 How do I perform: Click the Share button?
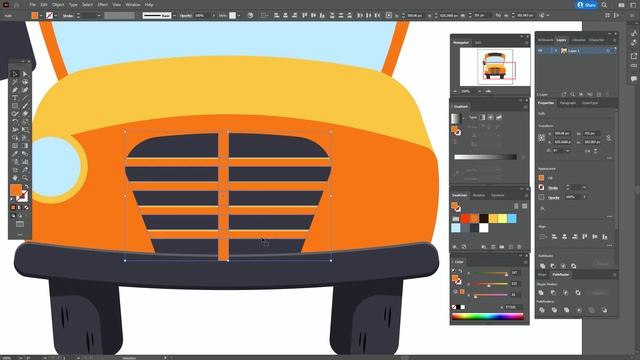click(587, 5)
